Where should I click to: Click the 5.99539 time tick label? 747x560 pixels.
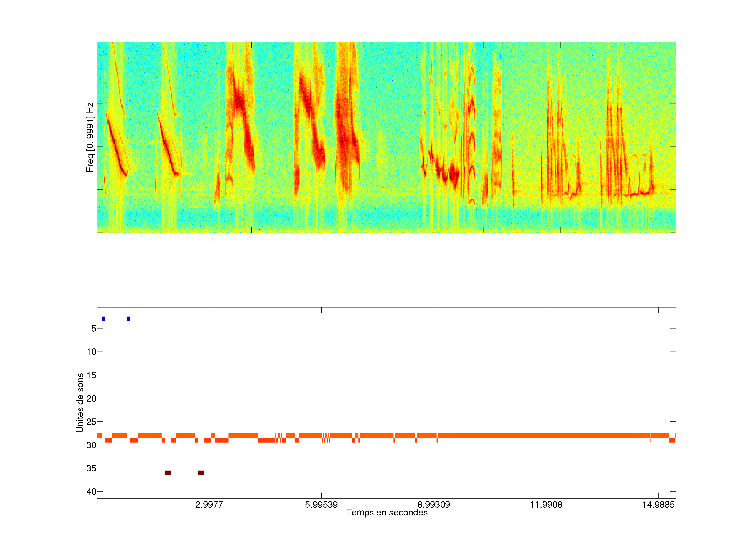coord(321,505)
